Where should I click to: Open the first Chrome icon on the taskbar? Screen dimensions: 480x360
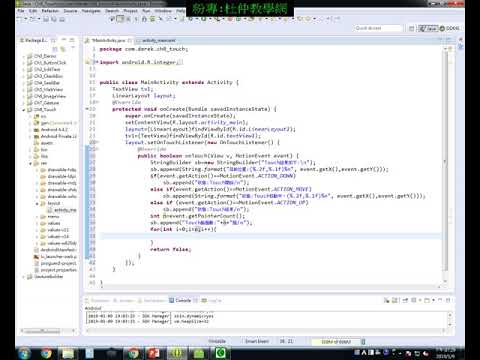pos(46,353)
